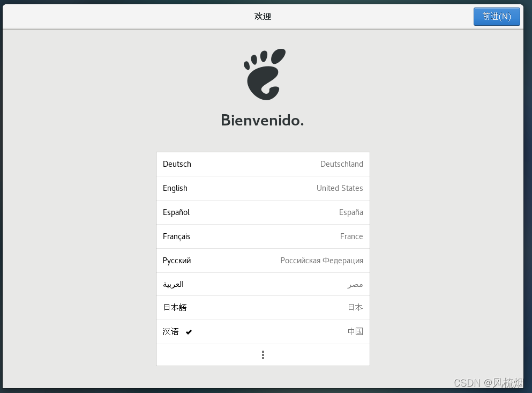
Task: Click the 中国 region label
Action: (355, 331)
